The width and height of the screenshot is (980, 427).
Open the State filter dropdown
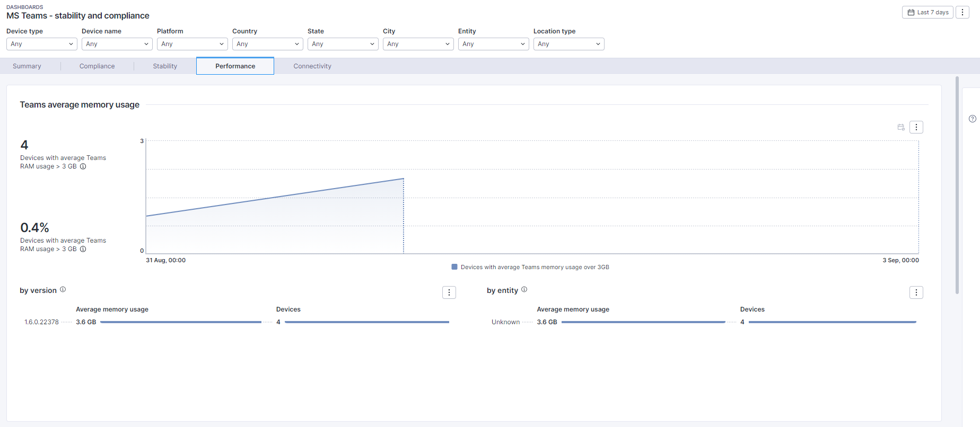343,44
